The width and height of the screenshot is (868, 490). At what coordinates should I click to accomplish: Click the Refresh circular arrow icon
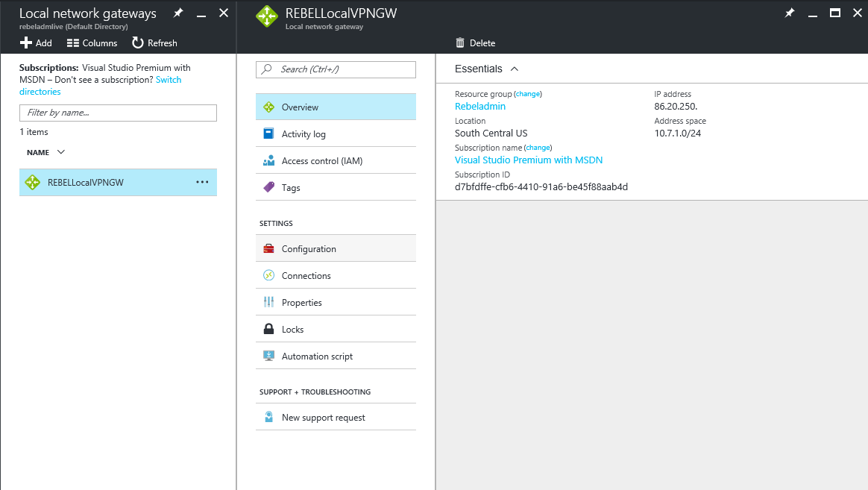click(138, 43)
